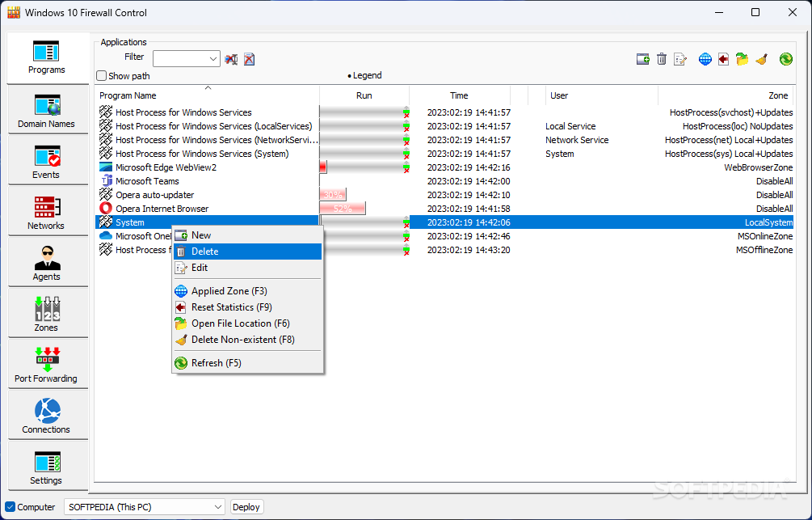This screenshot has height=520, width=812.
Task: Open the Settings panel
Action: click(47, 466)
